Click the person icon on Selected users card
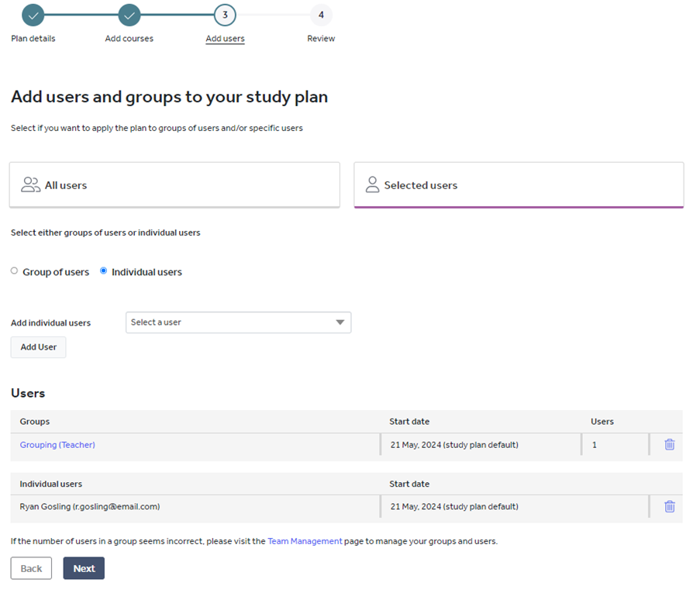 372,184
